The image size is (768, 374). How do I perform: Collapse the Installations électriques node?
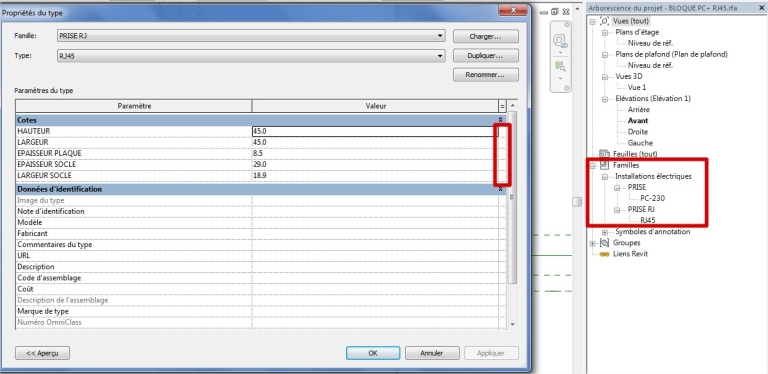605,177
